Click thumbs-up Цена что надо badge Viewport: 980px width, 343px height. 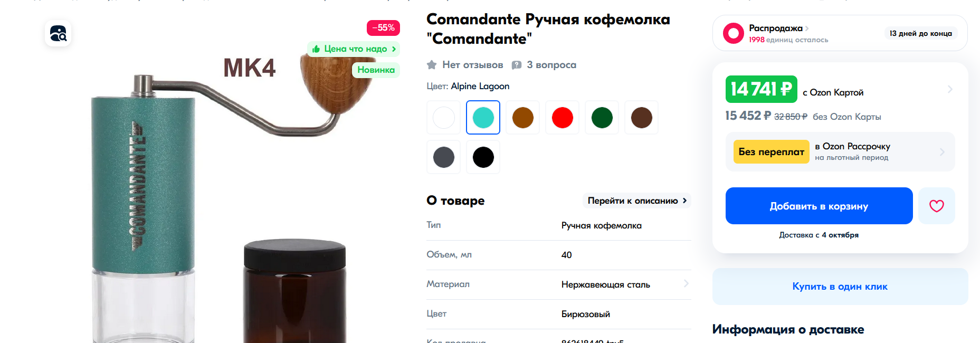coord(354,49)
